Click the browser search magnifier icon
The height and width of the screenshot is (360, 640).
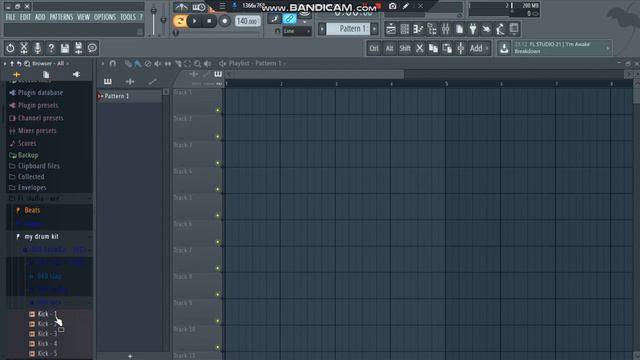click(x=27, y=64)
